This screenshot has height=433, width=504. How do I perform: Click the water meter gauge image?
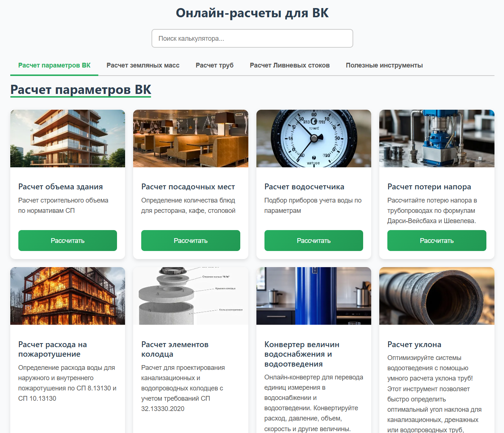point(314,139)
